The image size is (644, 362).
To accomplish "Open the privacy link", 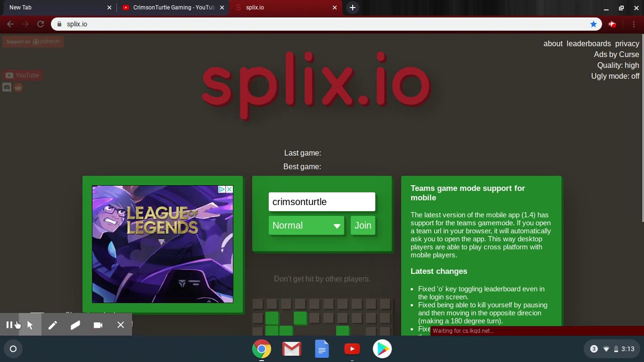I will (627, 44).
